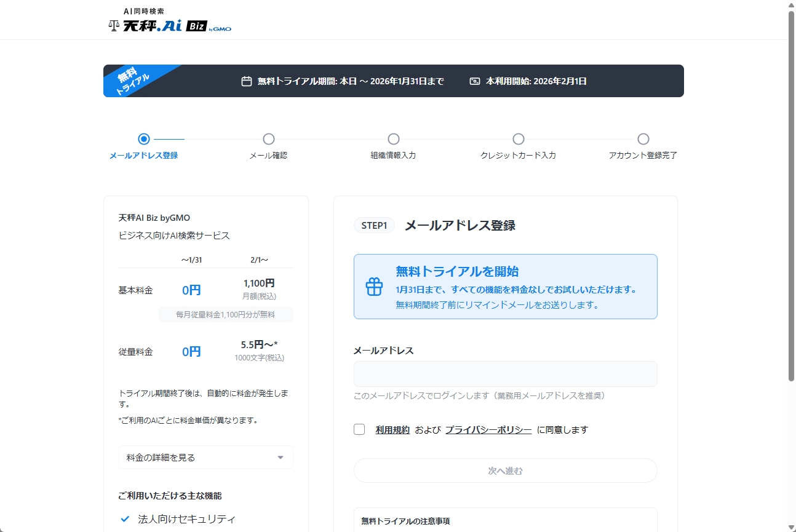796x532 pixels.
Task: Select the メールアドレス登録 step circle
Action: click(144, 139)
